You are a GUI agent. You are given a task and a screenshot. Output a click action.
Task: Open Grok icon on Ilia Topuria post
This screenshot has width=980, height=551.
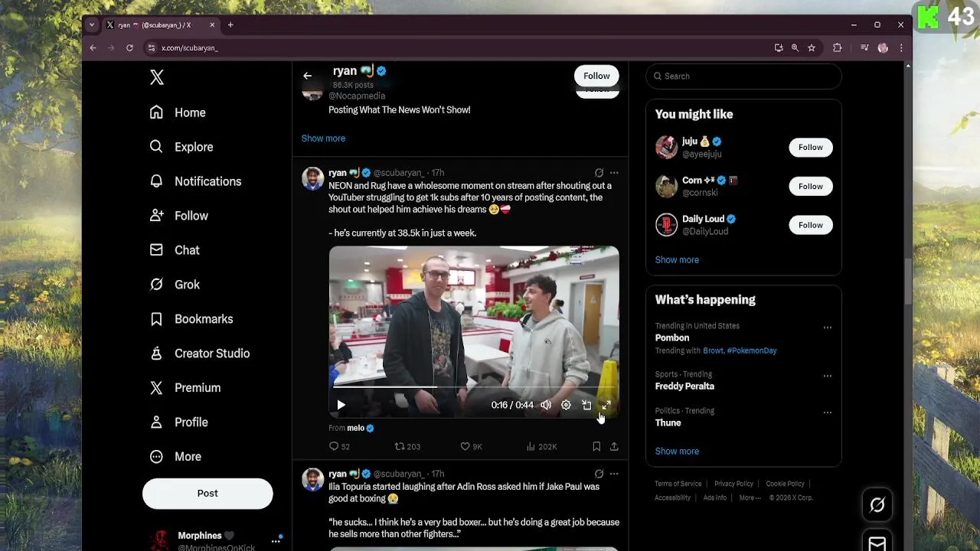click(599, 474)
